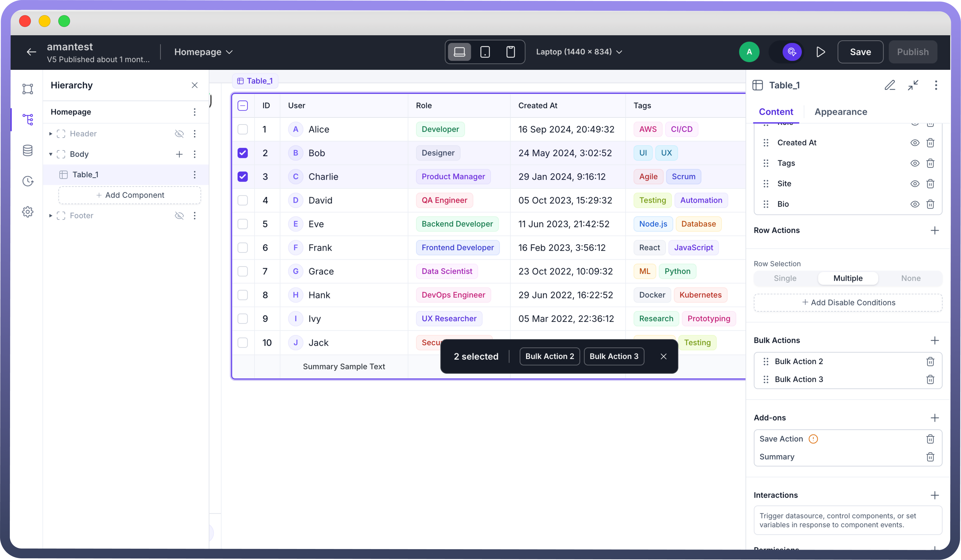The width and height of the screenshot is (961, 560).
Task: Open the settings gear in left sidebar
Action: tap(27, 212)
